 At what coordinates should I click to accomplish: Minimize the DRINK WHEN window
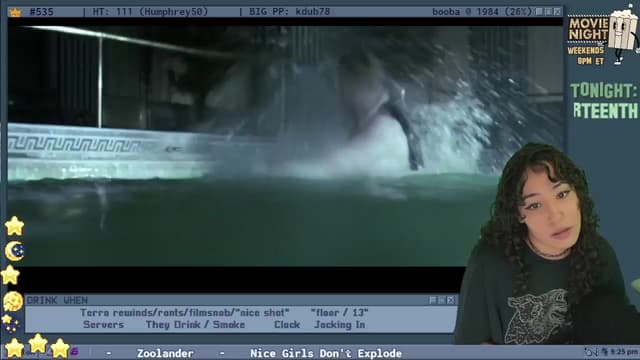433,300
